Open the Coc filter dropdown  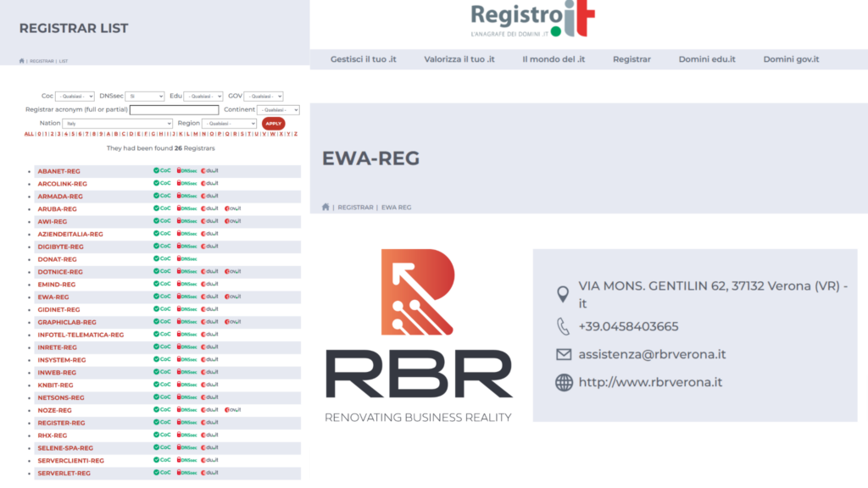point(75,97)
